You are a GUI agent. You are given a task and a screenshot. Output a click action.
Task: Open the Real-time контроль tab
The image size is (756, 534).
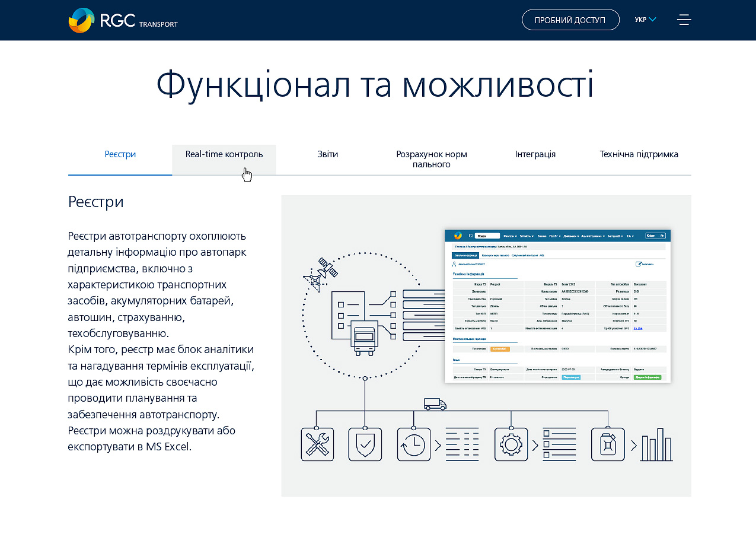[x=224, y=154]
